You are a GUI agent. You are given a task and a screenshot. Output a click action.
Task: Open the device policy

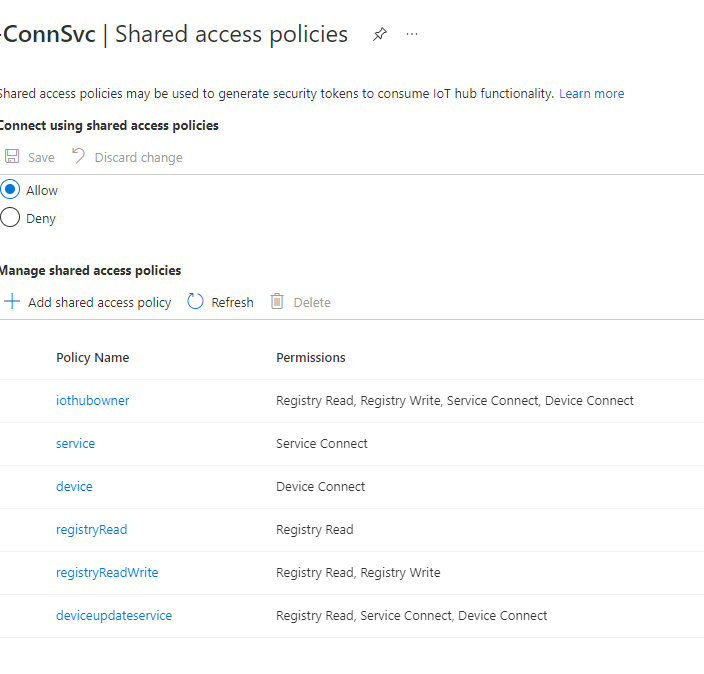[x=74, y=487]
